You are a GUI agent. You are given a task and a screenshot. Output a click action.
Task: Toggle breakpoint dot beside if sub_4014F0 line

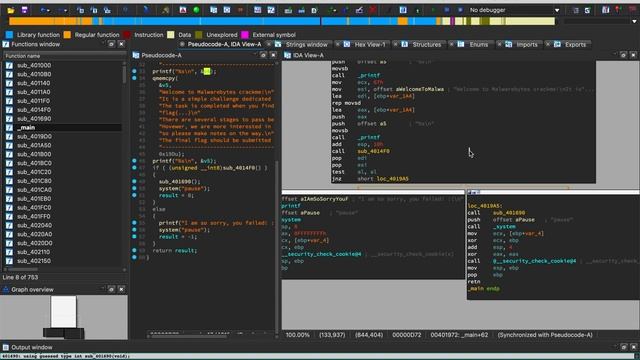pyautogui.click(x=134, y=168)
